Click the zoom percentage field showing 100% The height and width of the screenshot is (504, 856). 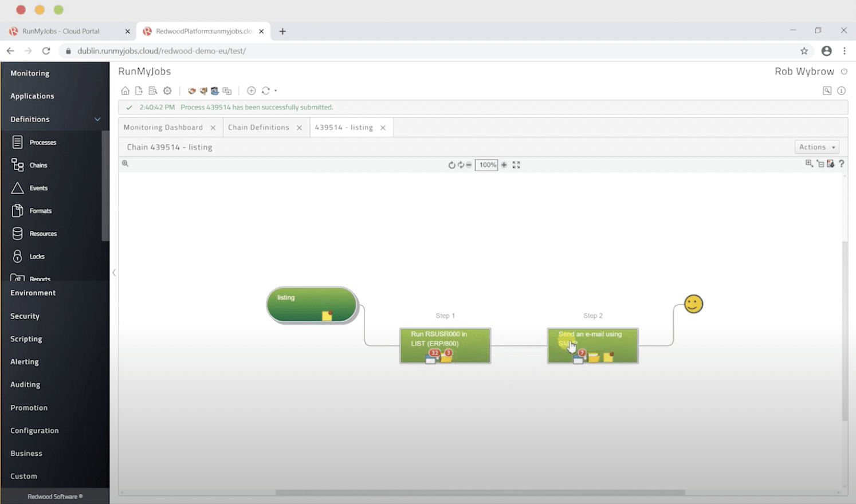coord(486,164)
